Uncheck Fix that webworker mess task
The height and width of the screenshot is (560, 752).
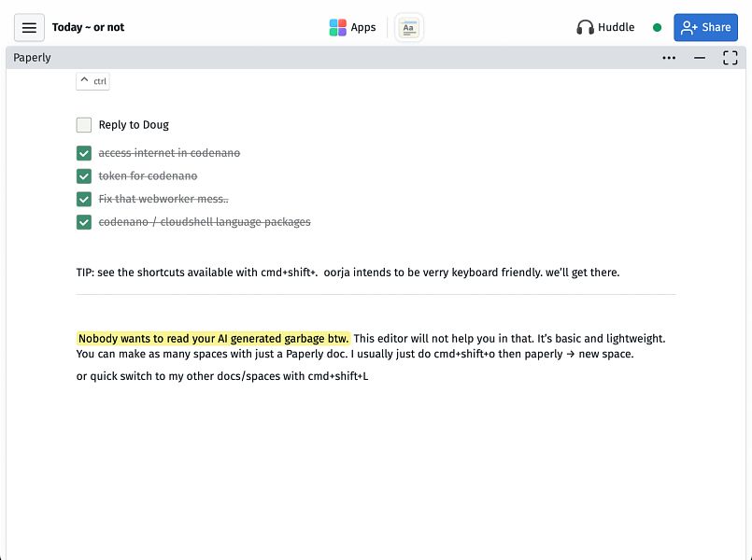click(x=84, y=200)
